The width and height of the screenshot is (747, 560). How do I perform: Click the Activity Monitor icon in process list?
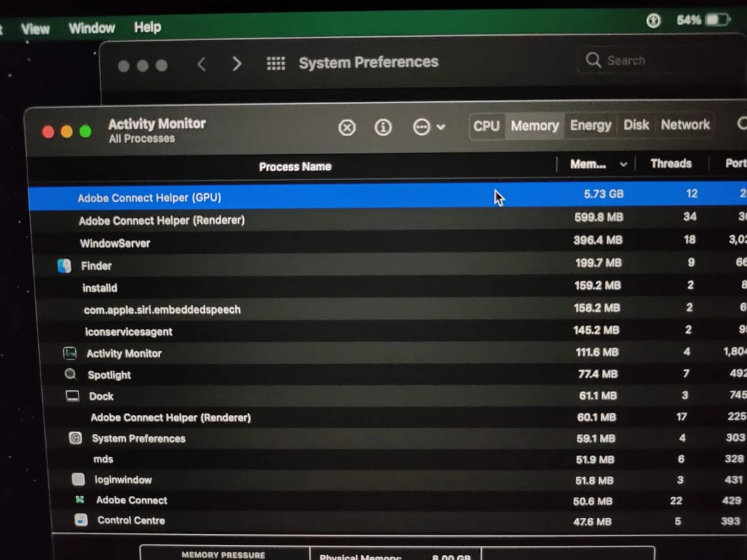coord(70,353)
